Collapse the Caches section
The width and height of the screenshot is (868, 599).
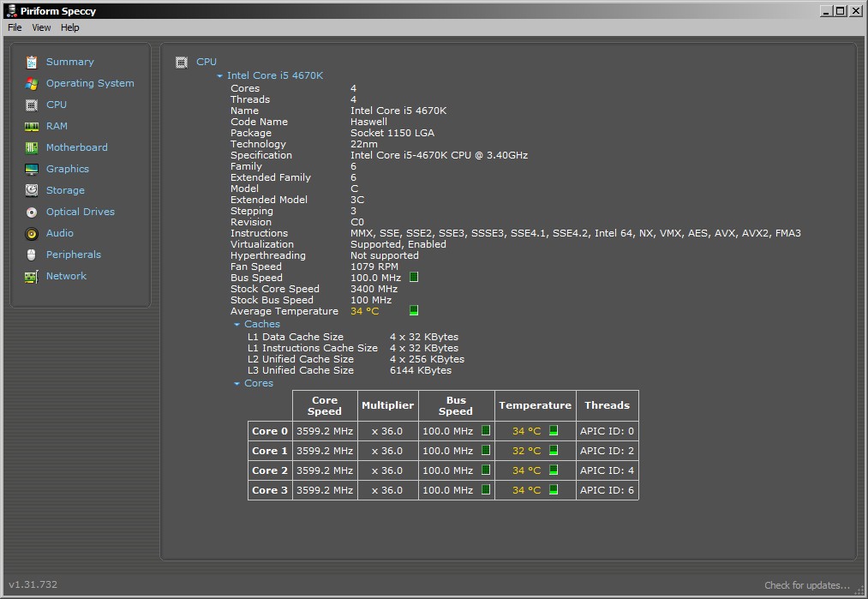click(237, 325)
